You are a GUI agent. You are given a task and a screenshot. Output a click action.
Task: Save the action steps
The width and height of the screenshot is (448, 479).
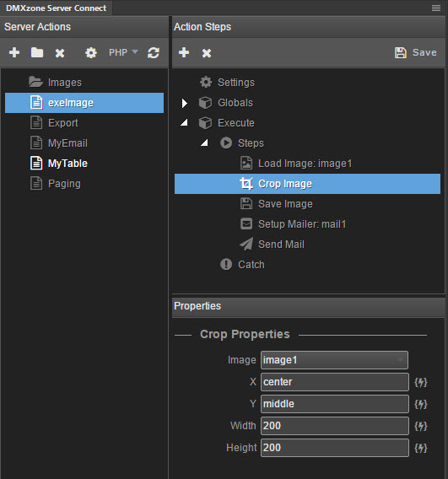pos(416,52)
